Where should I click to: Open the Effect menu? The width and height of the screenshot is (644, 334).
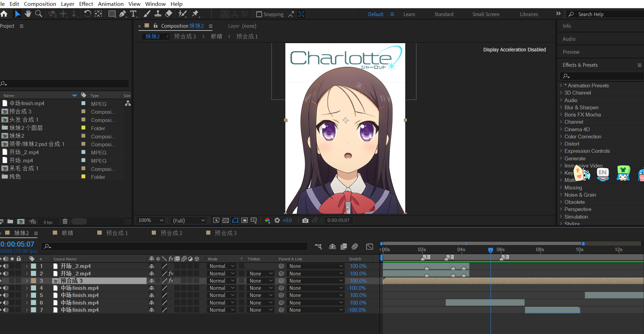[x=86, y=4]
